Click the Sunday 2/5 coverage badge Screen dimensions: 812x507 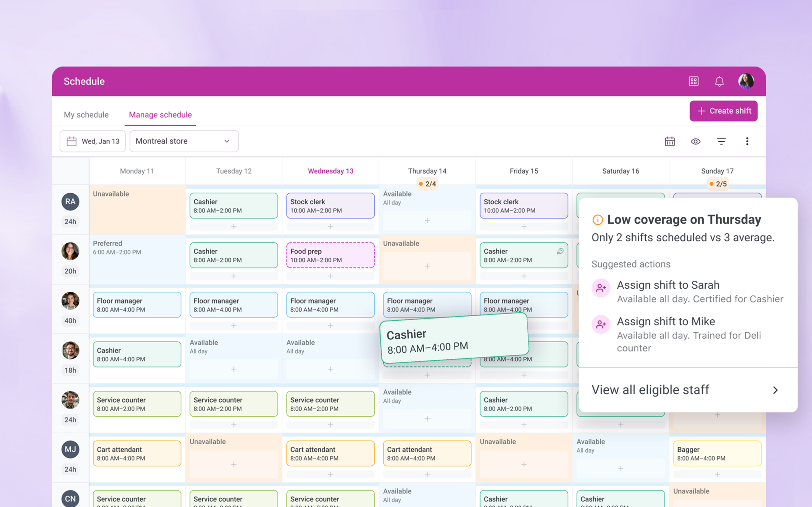click(x=718, y=184)
